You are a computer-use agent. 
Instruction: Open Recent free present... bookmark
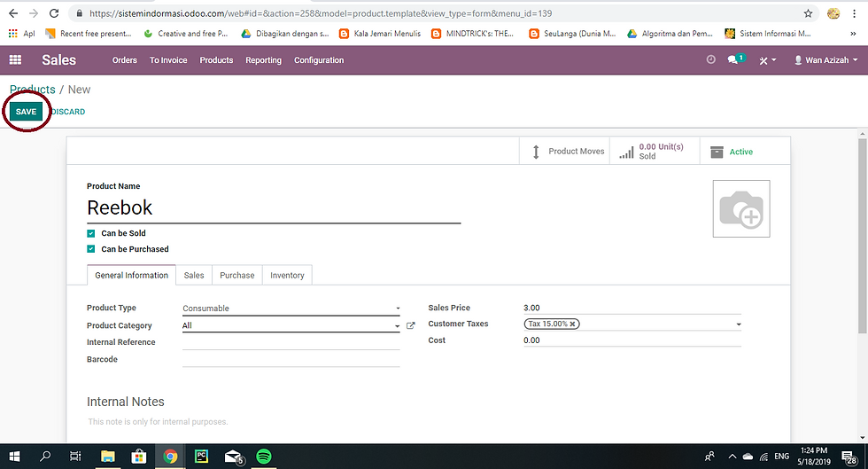click(x=89, y=34)
